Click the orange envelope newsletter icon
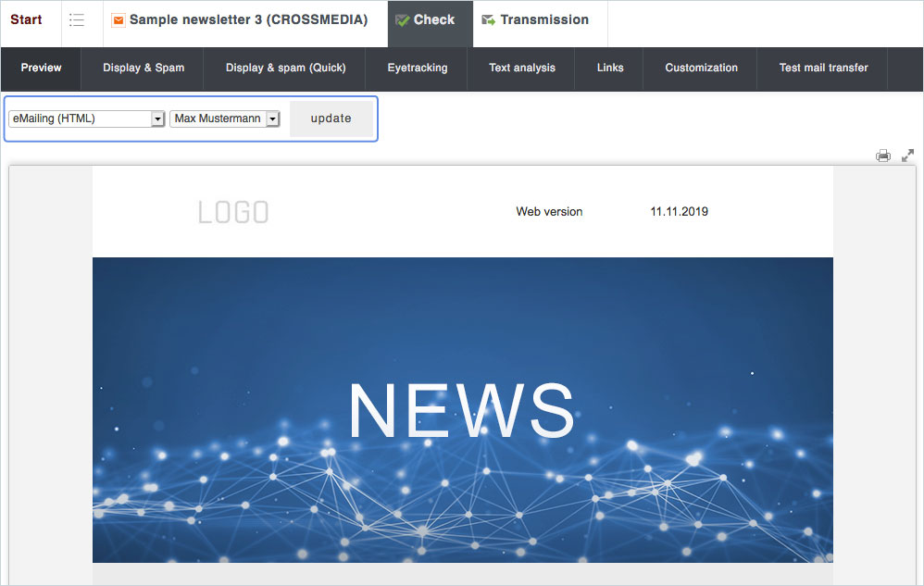This screenshot has height=586, width=924. pyautogui.click(x=118, y=20)
